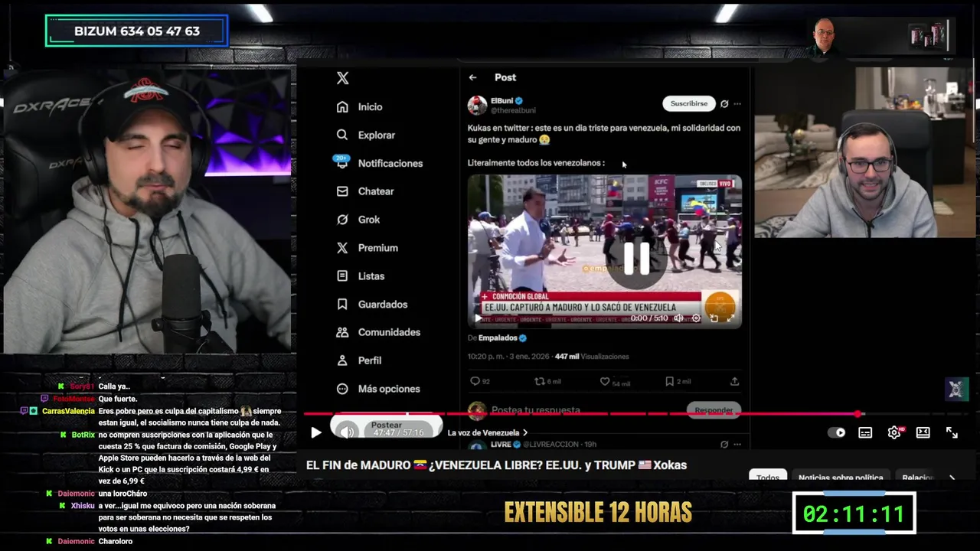Open the X logo home icon
The width and height of the screenshot is (980, 551).
pos(342,78)
